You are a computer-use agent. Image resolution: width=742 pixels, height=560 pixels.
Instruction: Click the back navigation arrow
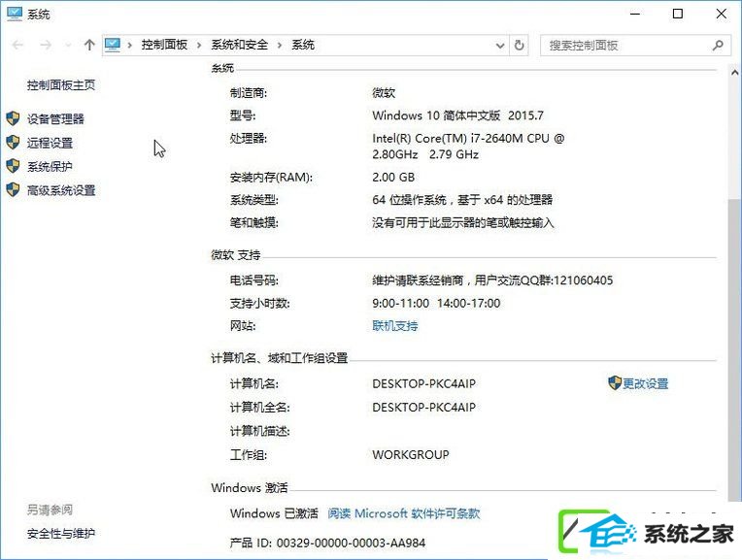point(18,45)
